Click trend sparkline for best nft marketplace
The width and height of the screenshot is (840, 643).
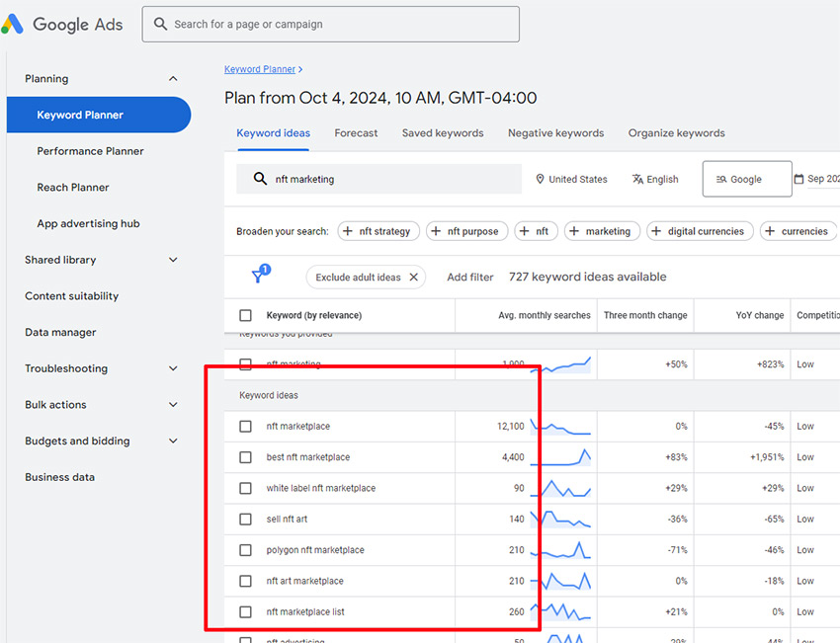[560, 457]
